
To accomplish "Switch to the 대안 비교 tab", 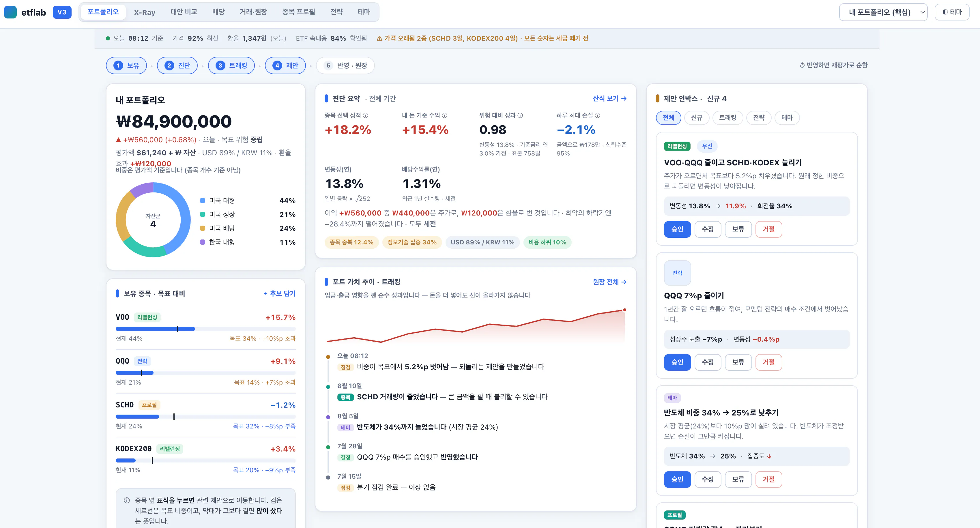I will pyautogui.click(x=184, y=12).
